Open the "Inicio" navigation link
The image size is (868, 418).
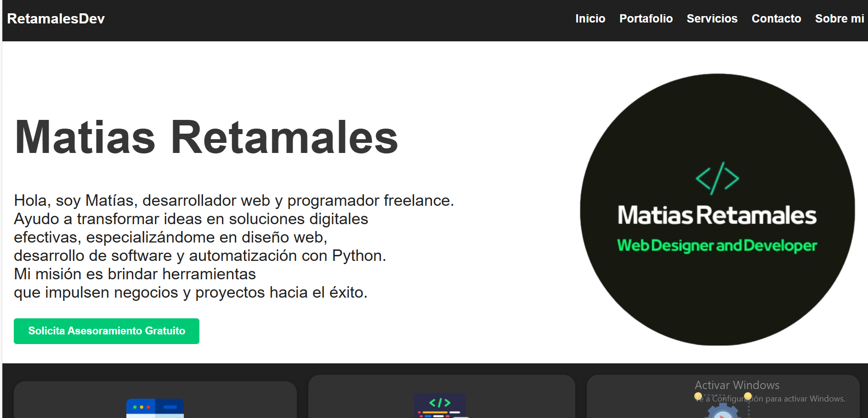click(590, 19)
